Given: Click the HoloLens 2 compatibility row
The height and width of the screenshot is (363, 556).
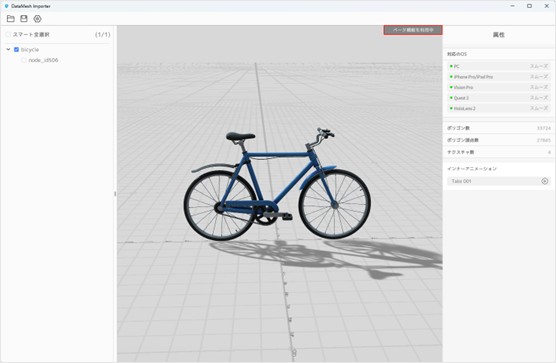Looking at the screenshot, I should pyautogui.click(x=498, y=108).
